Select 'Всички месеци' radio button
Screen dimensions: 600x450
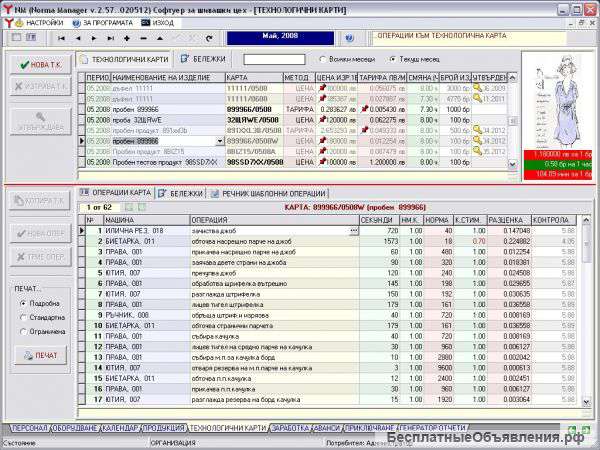[x=323, y=59]
